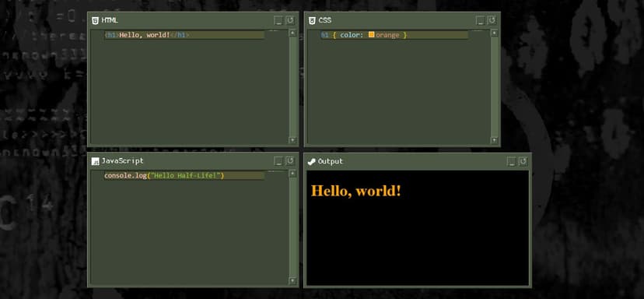Click the scroll up arrow in HTML editor
The image size is (644, 299).
tap(293, 33)
